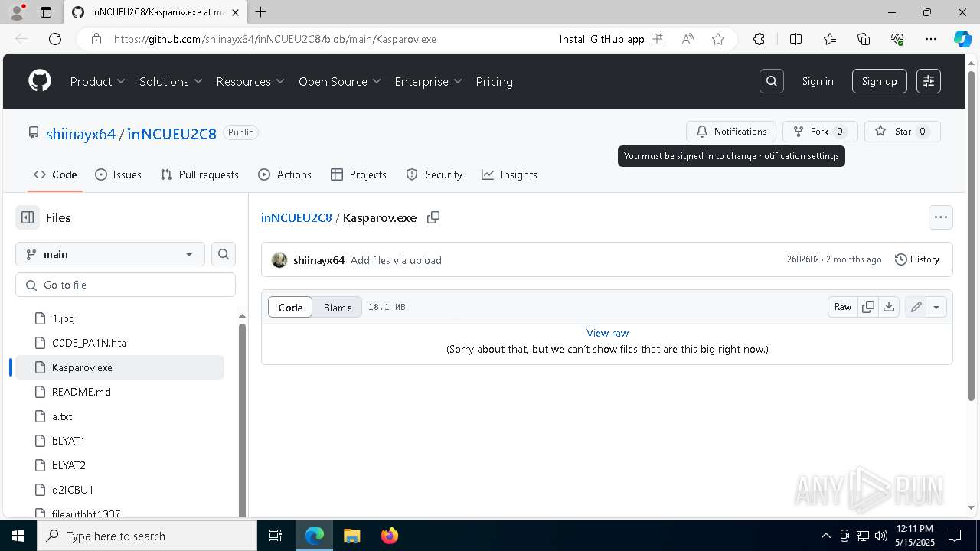The height and width of the screenshot is (551, 980).
Task: Open Task View on the taskbar
Action: tap(276, 536)
